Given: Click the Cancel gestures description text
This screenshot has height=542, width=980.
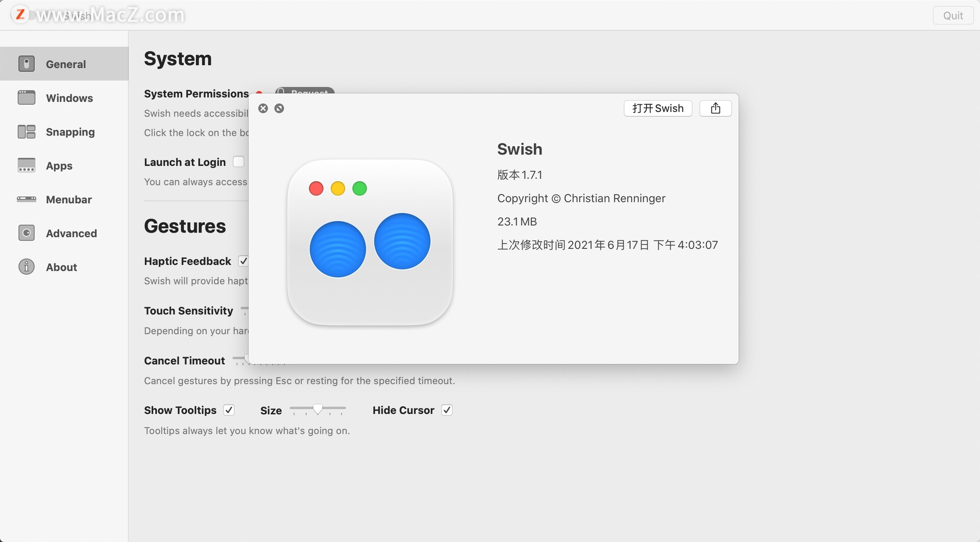Looking at the screenshot, I should point(300,381).
